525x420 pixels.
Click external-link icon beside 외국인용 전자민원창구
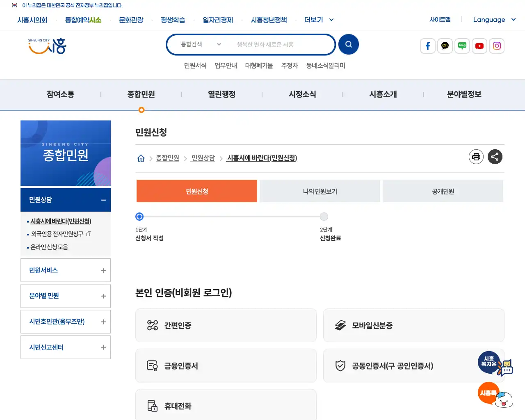tap(89, 234)
